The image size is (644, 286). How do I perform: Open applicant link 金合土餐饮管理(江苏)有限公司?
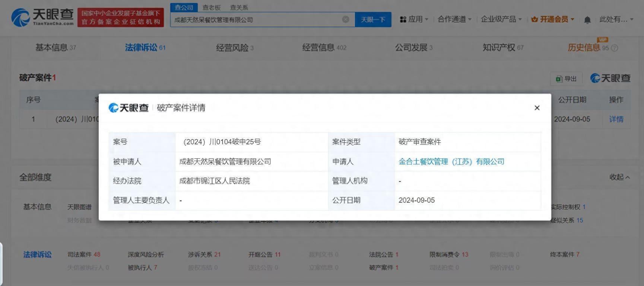coord(451,161)
